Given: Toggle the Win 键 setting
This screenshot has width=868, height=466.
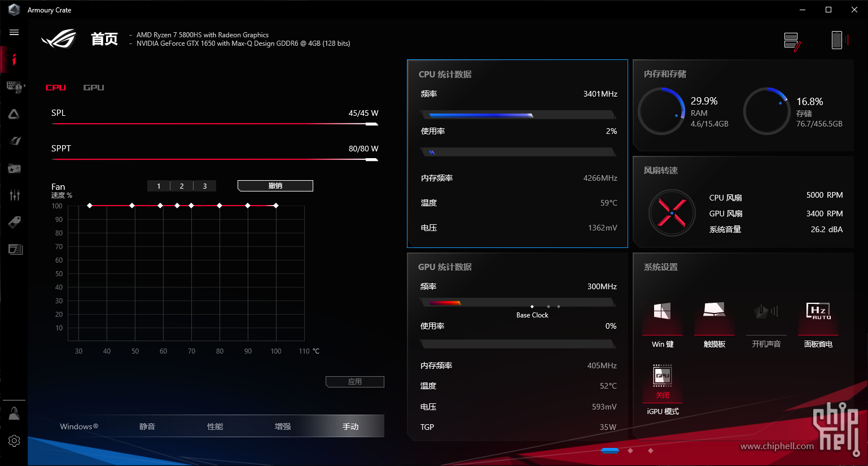Looking at the screenshot, I should [663, 326].
